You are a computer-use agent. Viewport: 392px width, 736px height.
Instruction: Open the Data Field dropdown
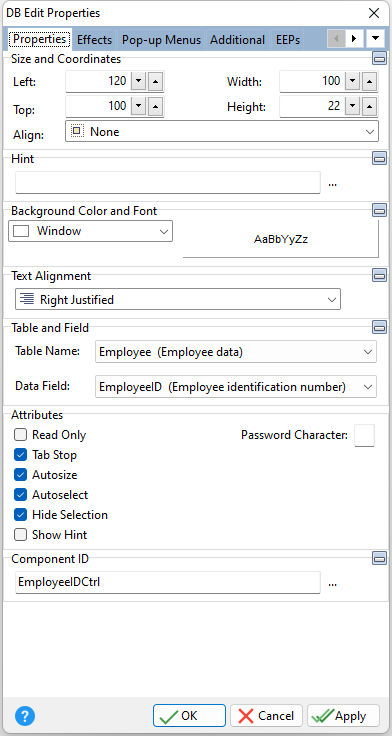pos(236,387)
